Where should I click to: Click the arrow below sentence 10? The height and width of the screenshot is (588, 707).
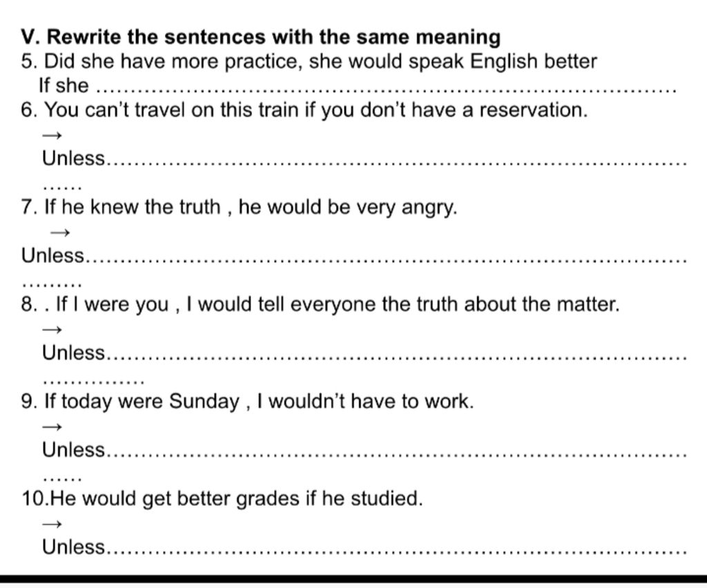(52, 524)
